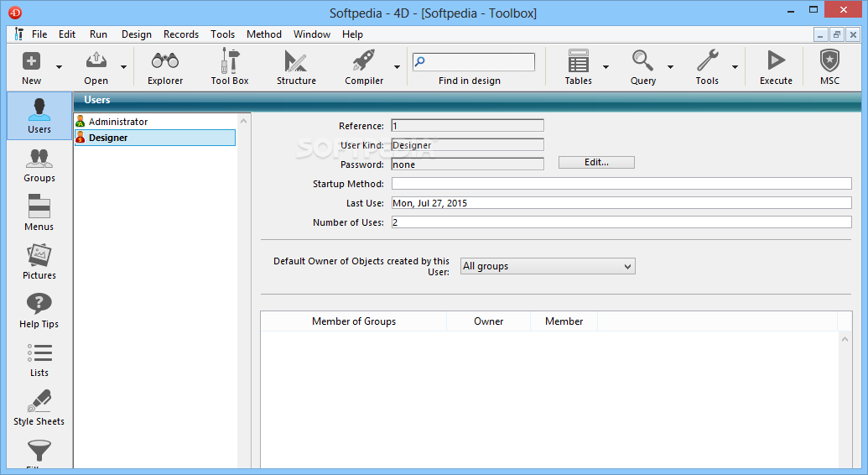Open the Edit menu

pyautogui.click(x=67, y=34)
